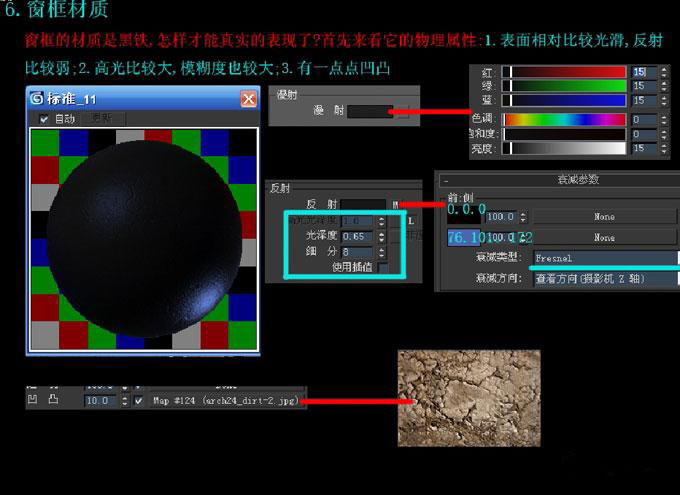
Task: Close the 标准_11 material preview window
Action: [248, 99]
